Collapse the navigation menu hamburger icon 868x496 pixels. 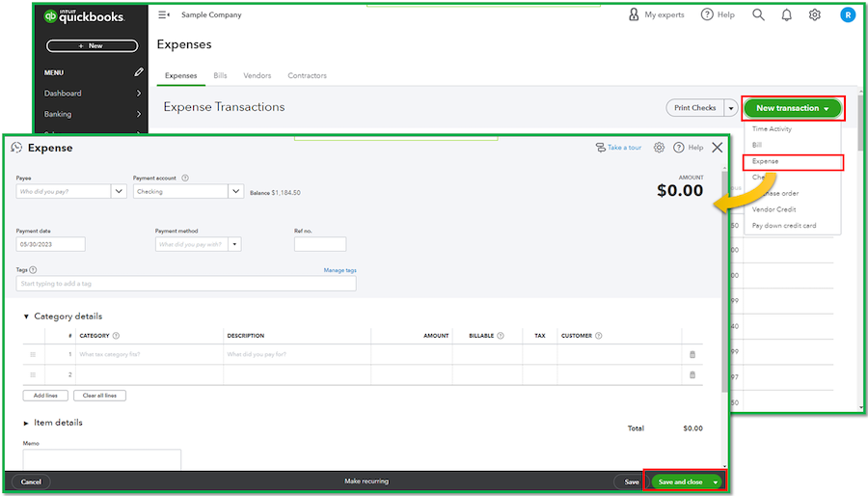click(164, 14)
